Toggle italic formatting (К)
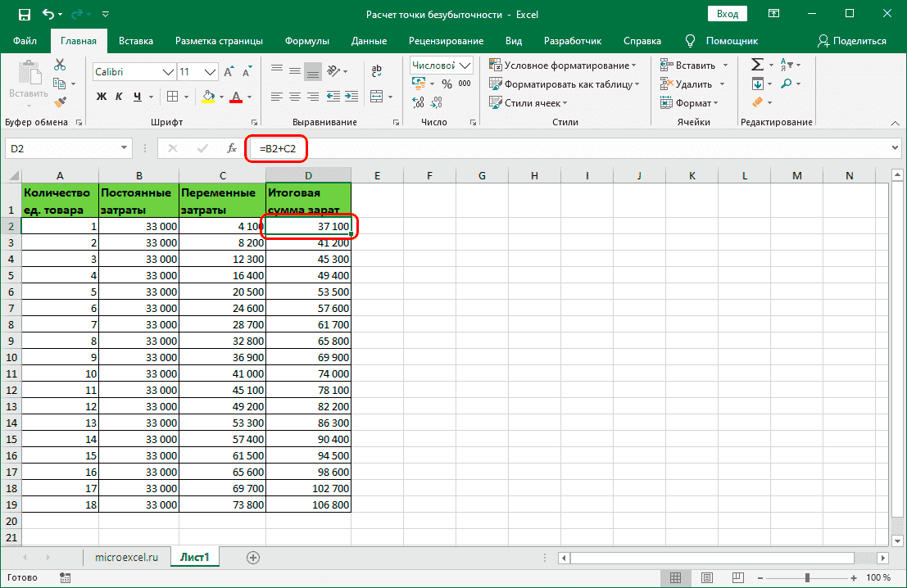The width and height of the screenshot is (907, 588). coord(120,97)
